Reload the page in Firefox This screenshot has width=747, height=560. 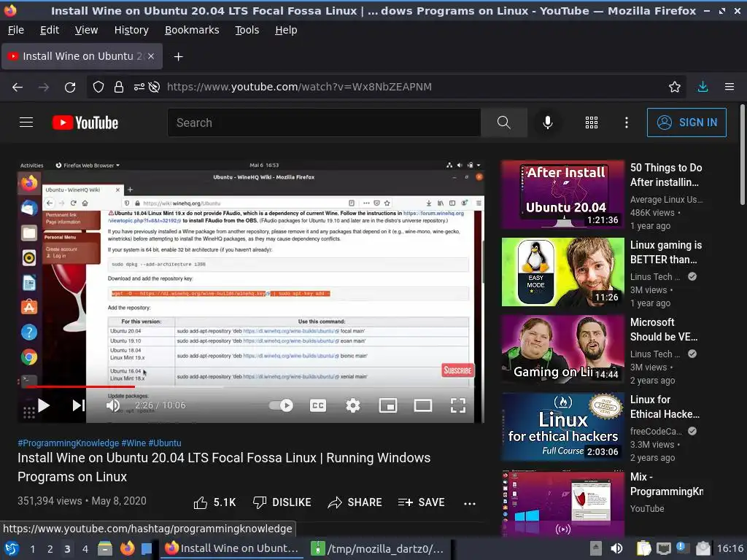tap(70, 87)
